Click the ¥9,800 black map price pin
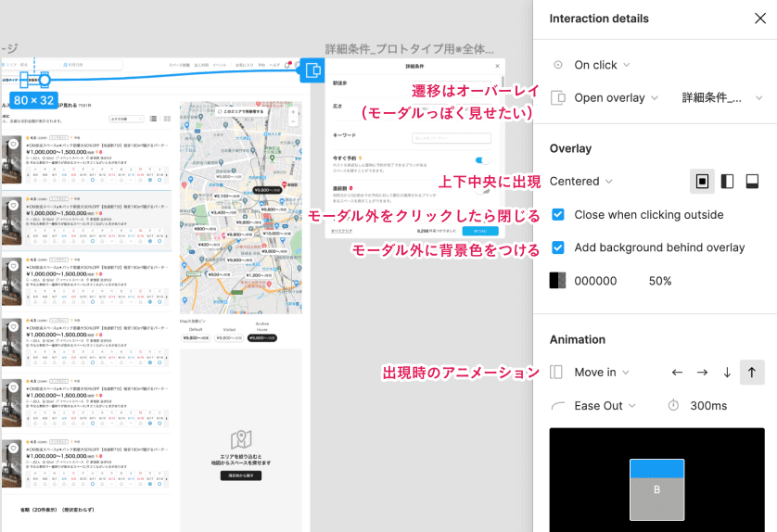 (268, 190)
